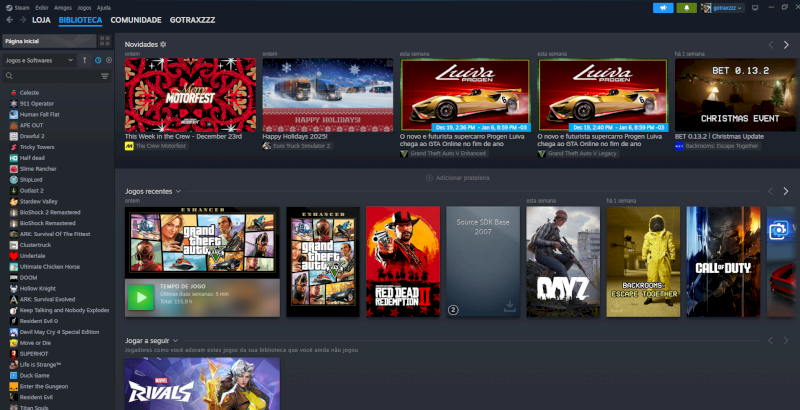The height and width of the screenshot is (410, 800).
Task: Go back with the left arrow
Action: pyautogui.click(x=9, y=20)
